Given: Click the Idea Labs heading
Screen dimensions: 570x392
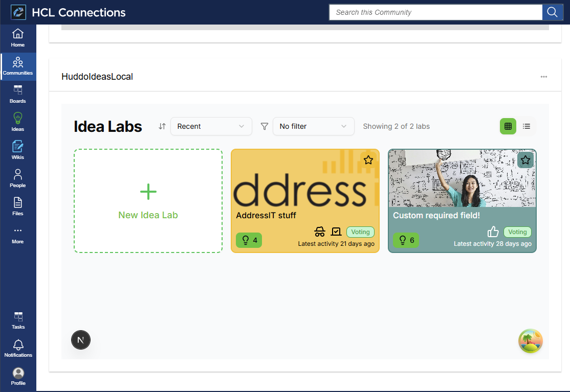Looking at the screenshot, I should 107,126.
